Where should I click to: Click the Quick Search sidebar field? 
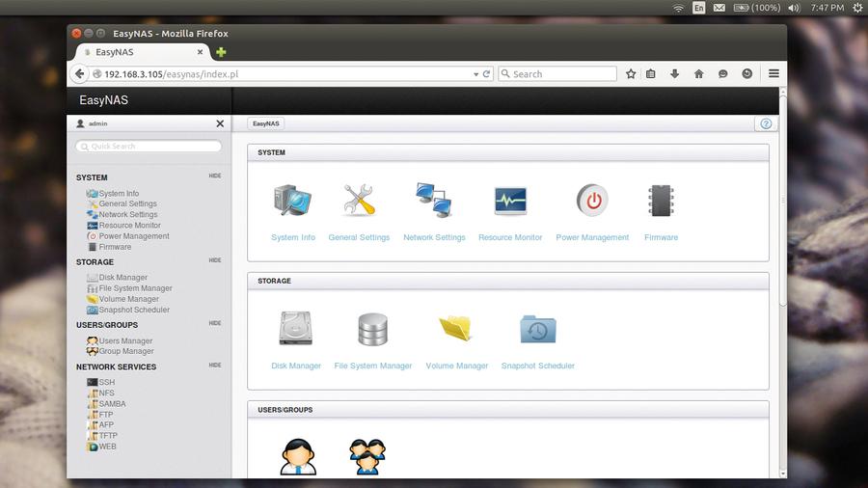(149, 146)
